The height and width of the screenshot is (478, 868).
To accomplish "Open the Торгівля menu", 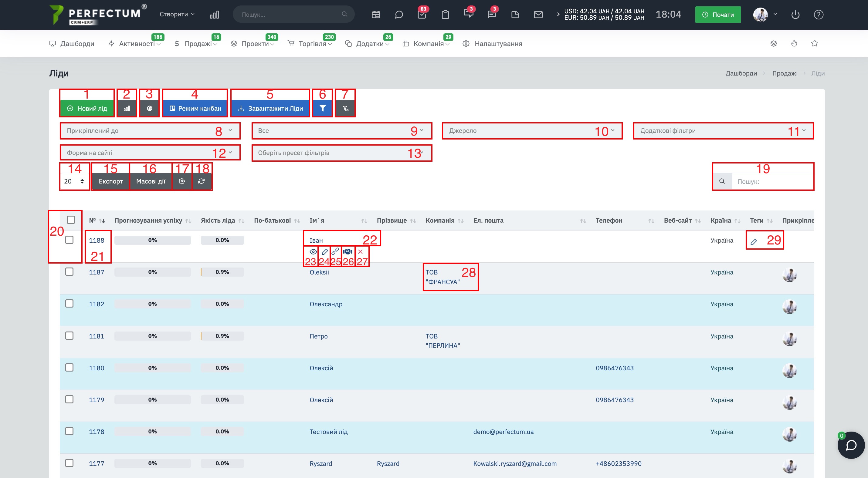I will [x=310, y=44].
